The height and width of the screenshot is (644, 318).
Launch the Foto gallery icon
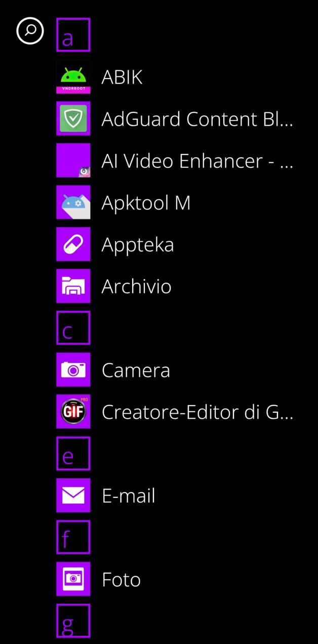pos(73,579)
